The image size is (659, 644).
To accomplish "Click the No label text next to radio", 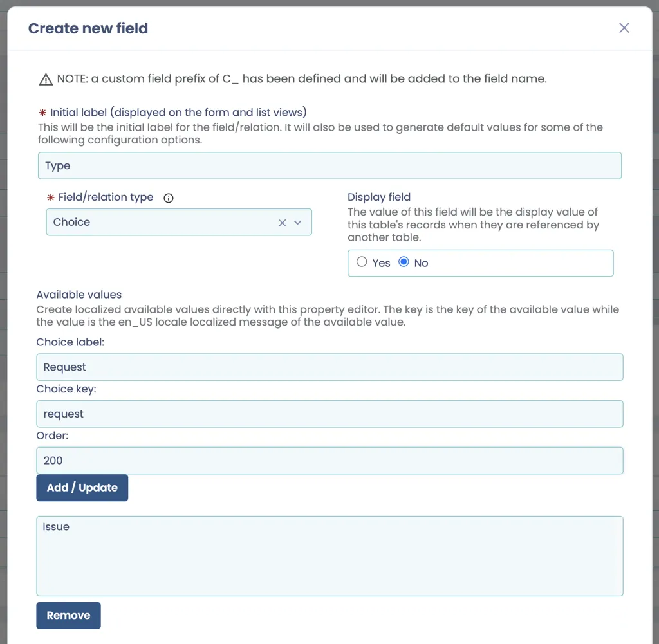I will (421, 263).
